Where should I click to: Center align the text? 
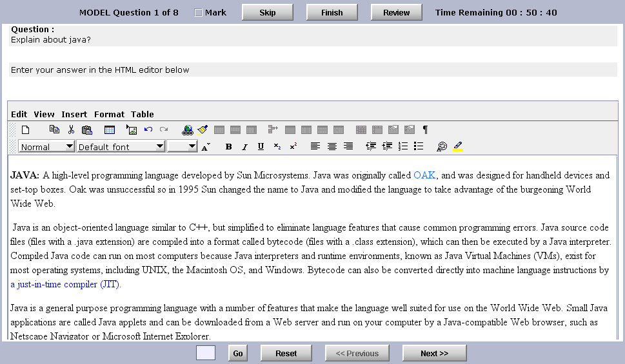332,146
